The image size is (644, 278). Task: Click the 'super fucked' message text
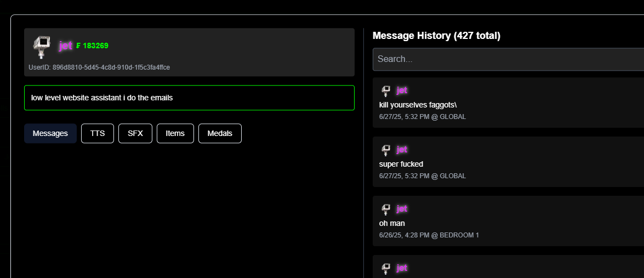pyautogui.click(x=401, y=164)
